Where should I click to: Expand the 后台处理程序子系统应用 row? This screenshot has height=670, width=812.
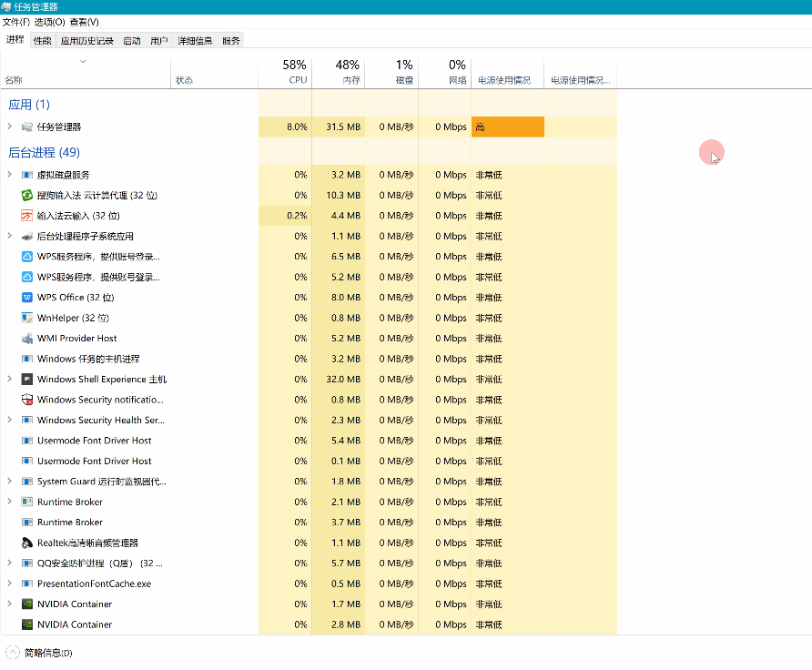9,236
